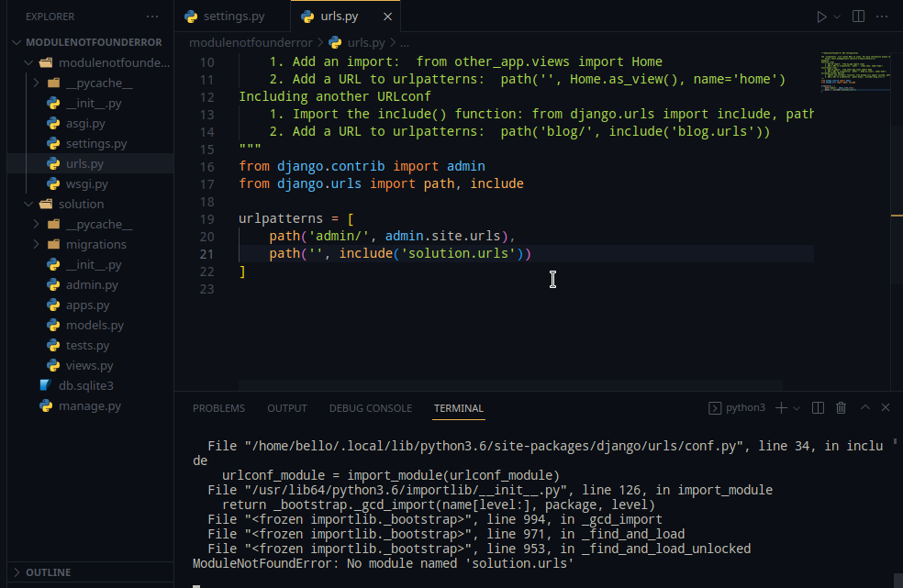Run the Python file with the play button
The height and width of the screenshot is (588, 903).
[x=821, y=17]
